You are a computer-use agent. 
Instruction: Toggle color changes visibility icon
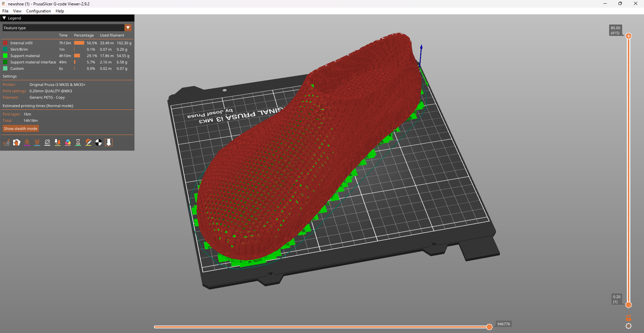tap(68, 143)
